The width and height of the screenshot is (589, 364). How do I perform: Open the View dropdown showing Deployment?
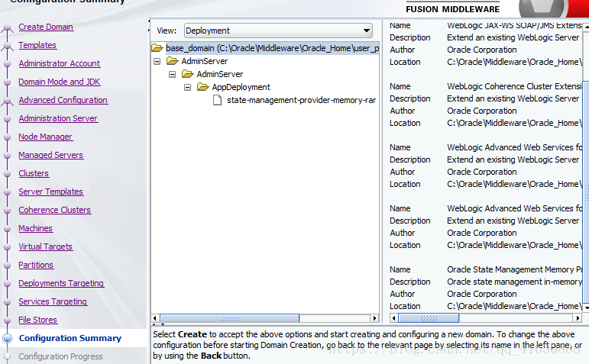tap(278, 31)
